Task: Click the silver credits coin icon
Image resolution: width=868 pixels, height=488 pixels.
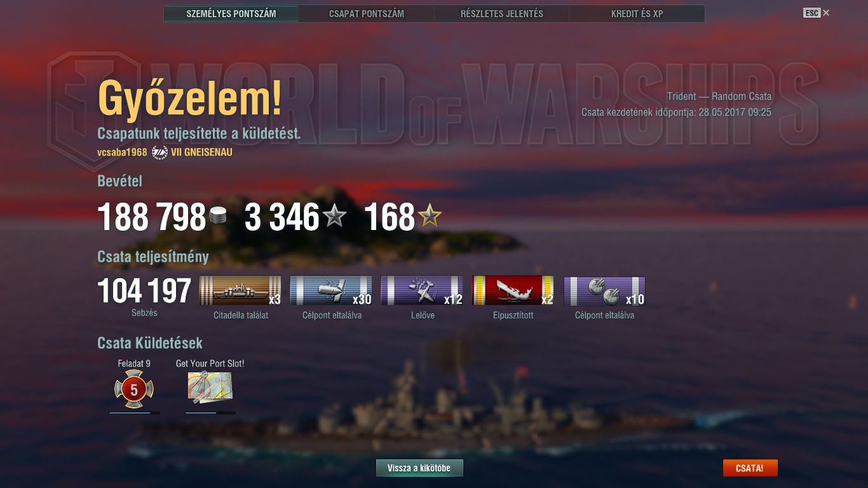Action: (x=217, y=216)
